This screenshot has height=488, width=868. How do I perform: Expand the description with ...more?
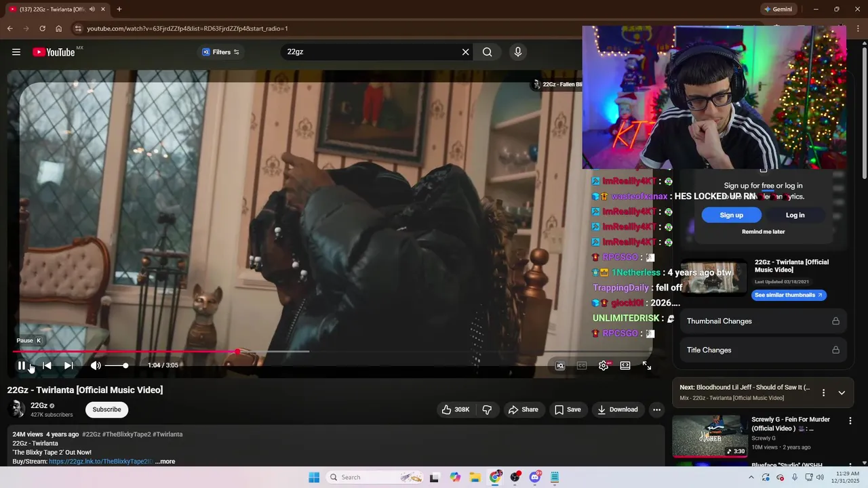click(x=165, y=462)
